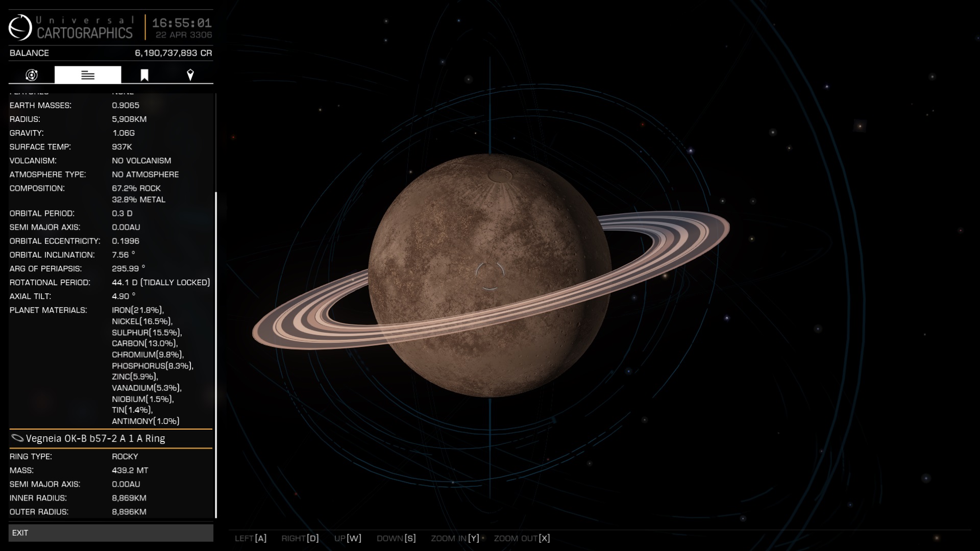
Task: Click TIN(1.4%) material entry
Action: tap(132, 410)
